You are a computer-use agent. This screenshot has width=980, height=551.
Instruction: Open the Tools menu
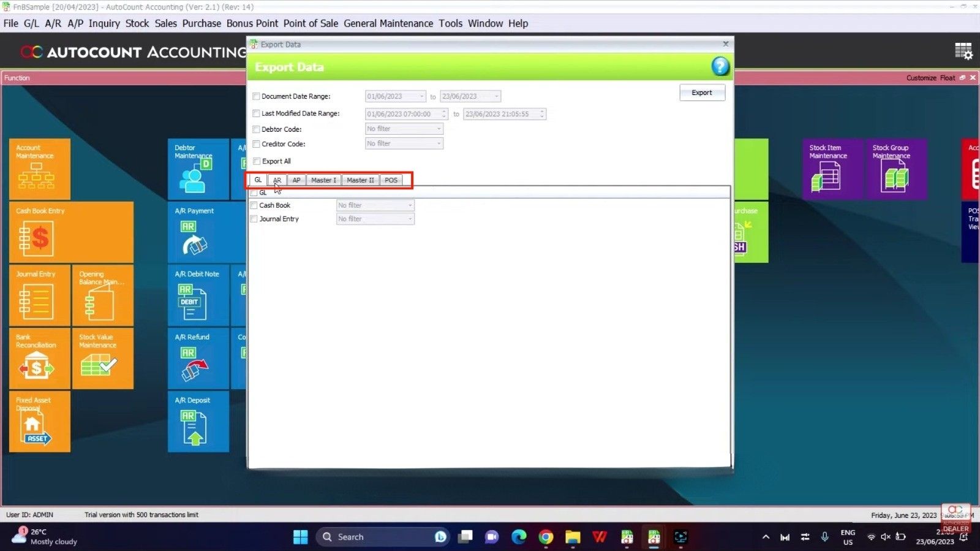(x=450, y=23)
